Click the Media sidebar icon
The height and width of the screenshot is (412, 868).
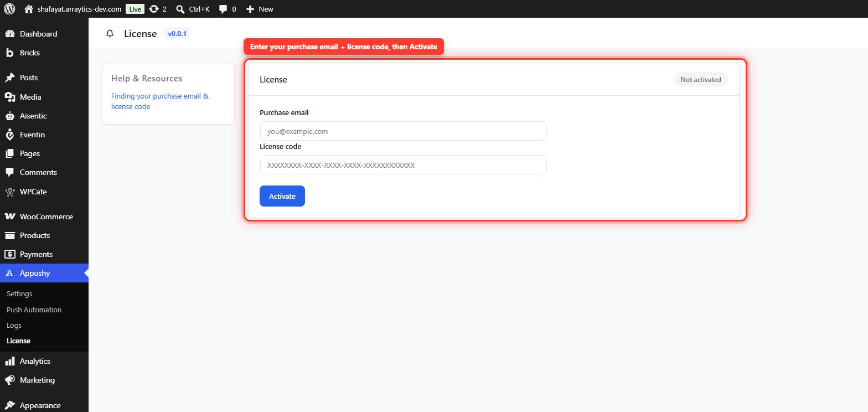[x=10, y=97]
